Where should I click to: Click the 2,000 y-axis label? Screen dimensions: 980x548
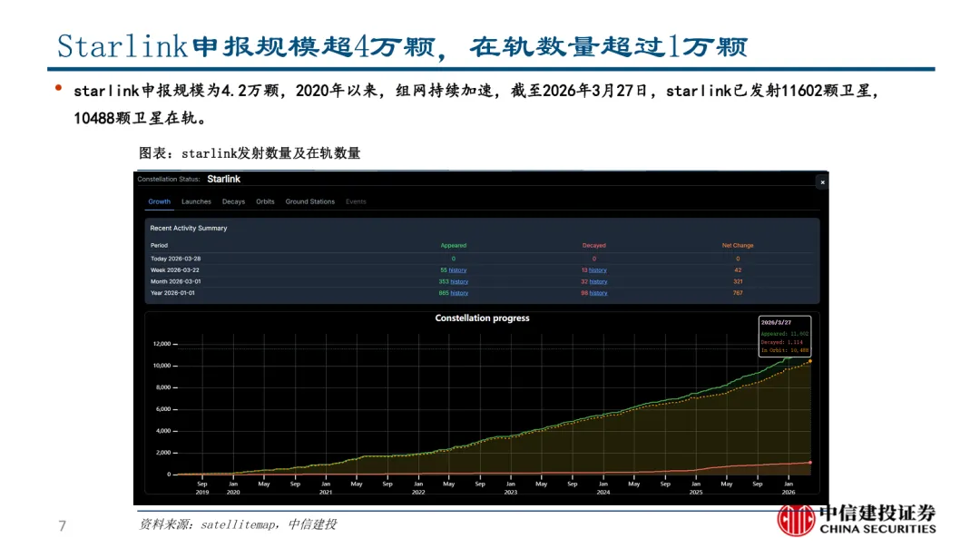click(163, 453)
